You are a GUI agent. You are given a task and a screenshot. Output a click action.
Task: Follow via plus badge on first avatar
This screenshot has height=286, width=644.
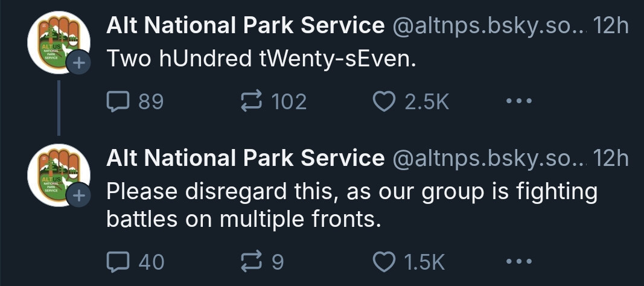pos(78,63)
